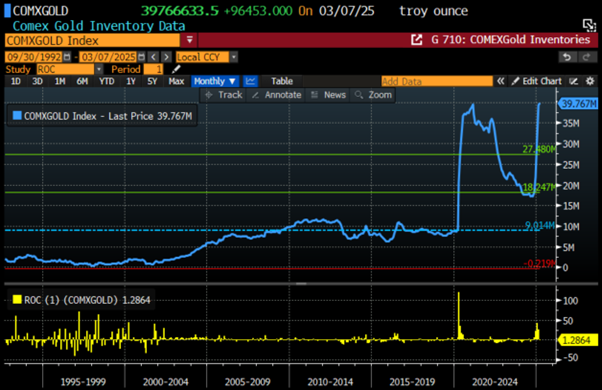Screen dimensions: 602x390
Task: Click the panel divider handle between charts
Action: coord(301,284)
